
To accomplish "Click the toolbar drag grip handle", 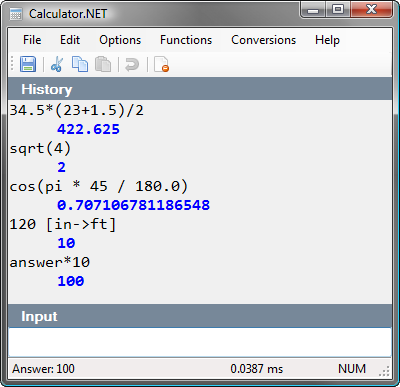I will 12,64.
